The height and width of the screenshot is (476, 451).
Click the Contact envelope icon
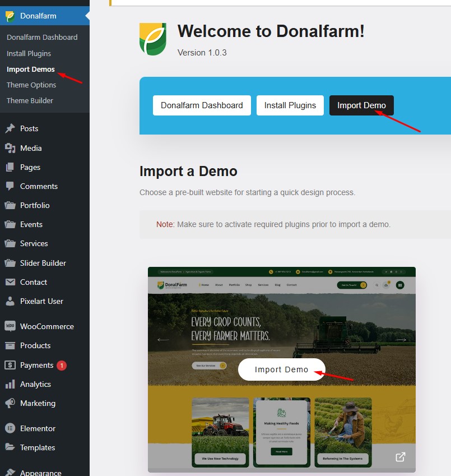10,282
